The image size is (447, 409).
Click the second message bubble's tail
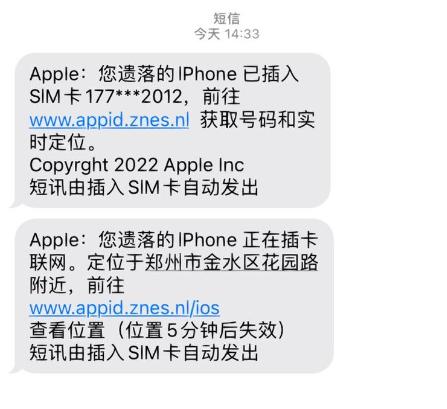16,369
